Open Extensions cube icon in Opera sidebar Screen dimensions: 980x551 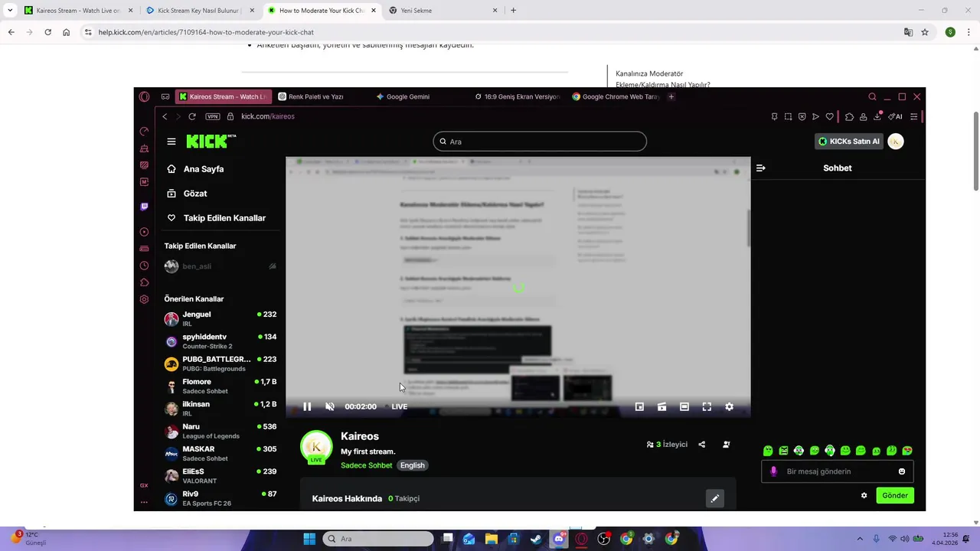pyautogui.click(x=144, y=282)
